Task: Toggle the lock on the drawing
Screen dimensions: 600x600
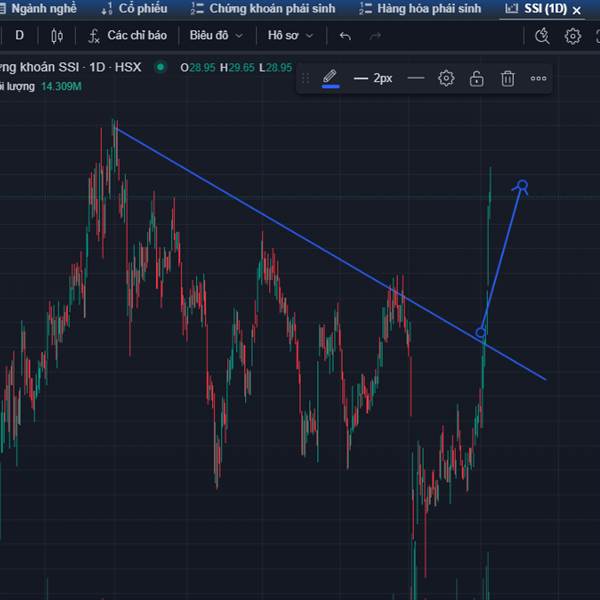Action: pyautogui.click(x=476, y=78)
